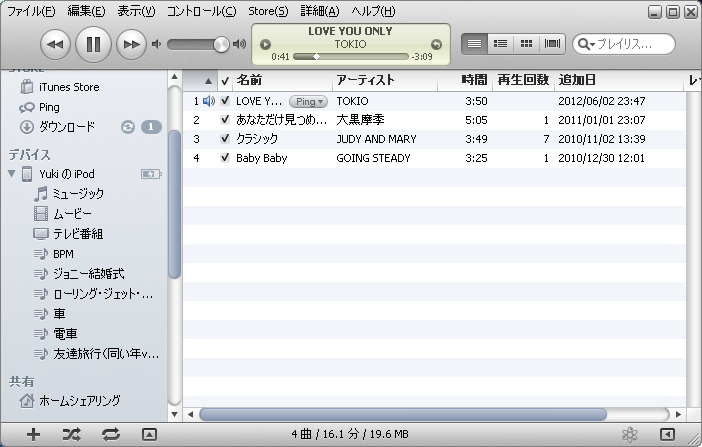Image resolution: width=702 pixels, height=447 pixels.
Task: Open the search magnifier dropdown
Action: pyautogui.click(x=586, y=44)
